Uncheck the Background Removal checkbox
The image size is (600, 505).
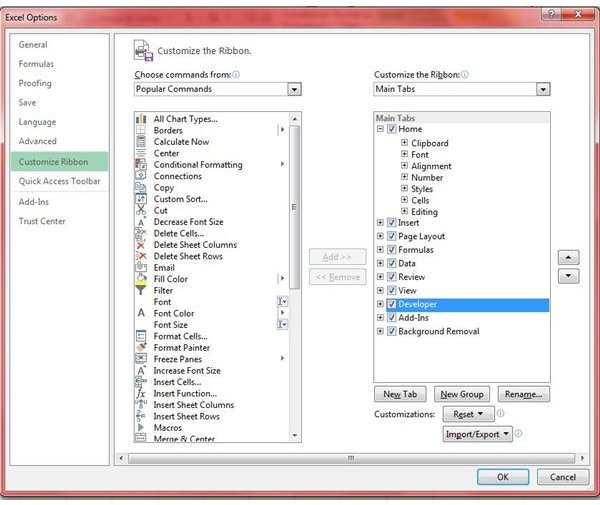(391, 331)
